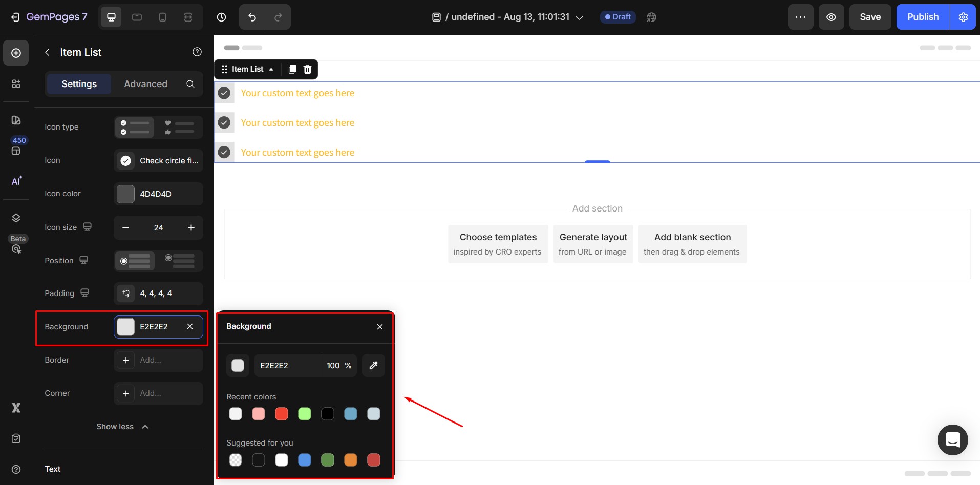Increase icon size with plus button
This screenshot has height=485, width=980.
point(191,227)
